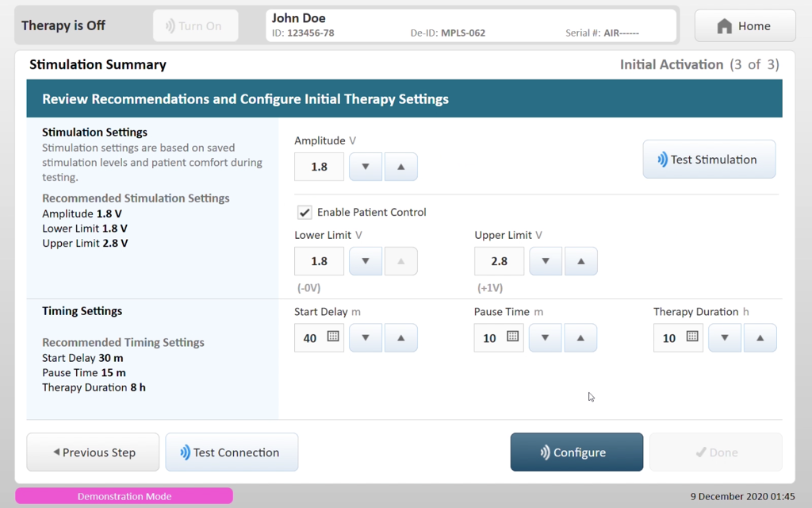Click Initial Activation (3 of 3) label
Image resolution: width=812 pixels, height=508 pixels.
[x=699, y=65]
